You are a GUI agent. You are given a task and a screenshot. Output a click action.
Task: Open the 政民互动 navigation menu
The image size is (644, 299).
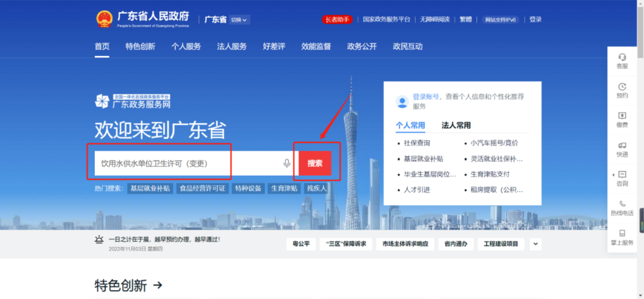[x=407, y=47]
